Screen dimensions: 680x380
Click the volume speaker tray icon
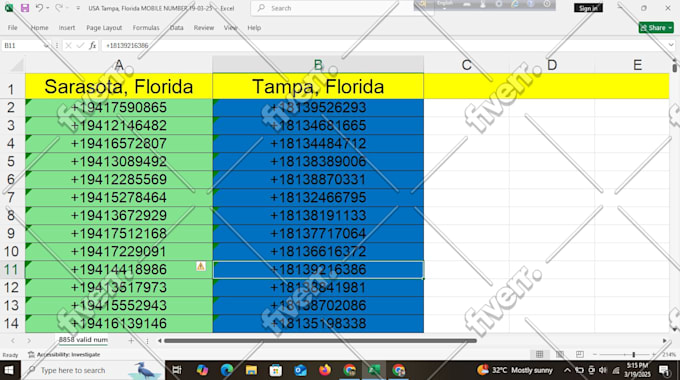point(603,370)
